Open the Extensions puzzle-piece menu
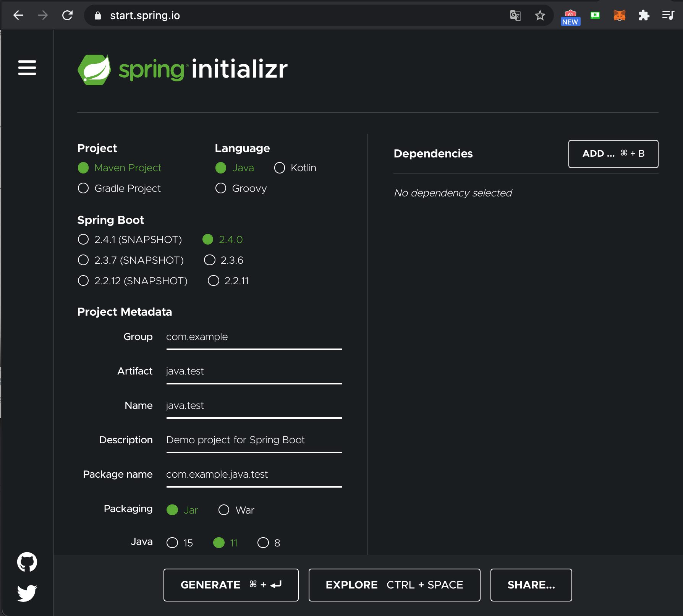The image size is (683, 616). (644, 15)
